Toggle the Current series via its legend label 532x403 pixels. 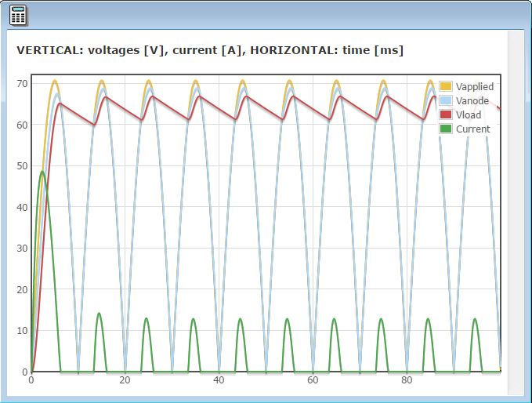tap(472, 129)
